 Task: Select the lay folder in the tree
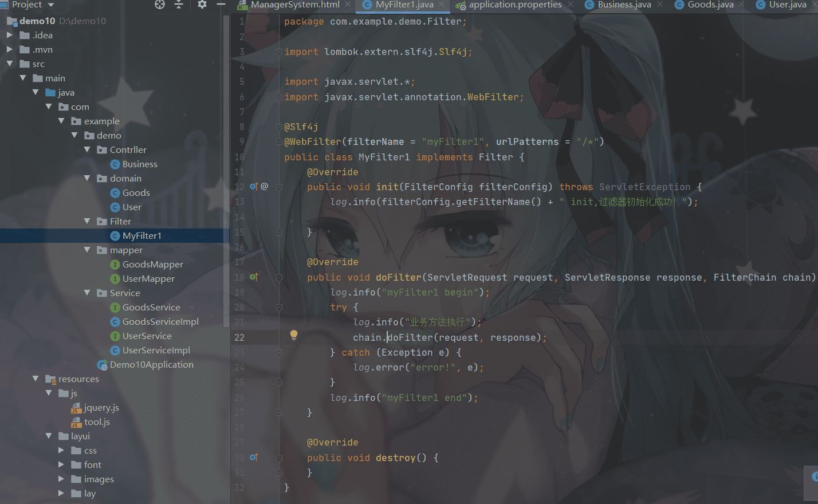(x=90, y=493)
